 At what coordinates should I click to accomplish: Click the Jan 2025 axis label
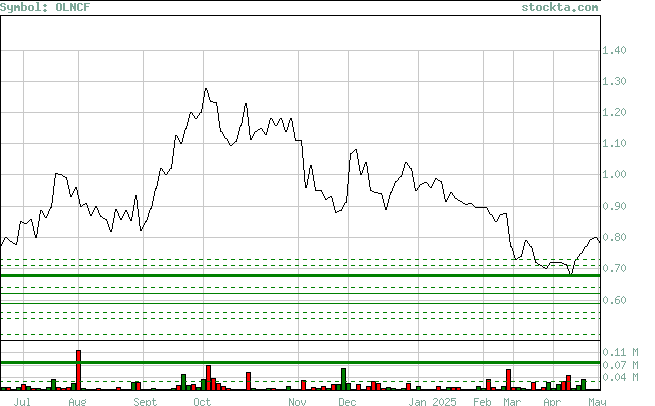[432, 401]
